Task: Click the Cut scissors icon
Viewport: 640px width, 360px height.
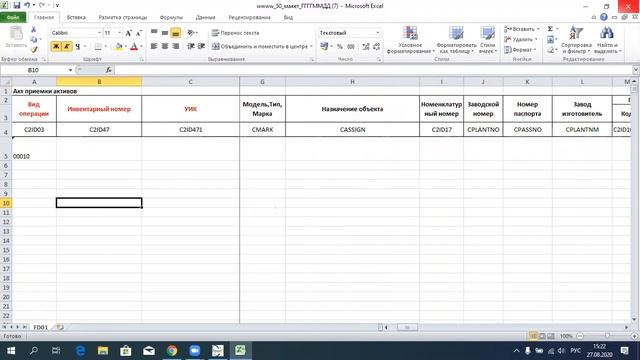Action: [x=33, y=30]
